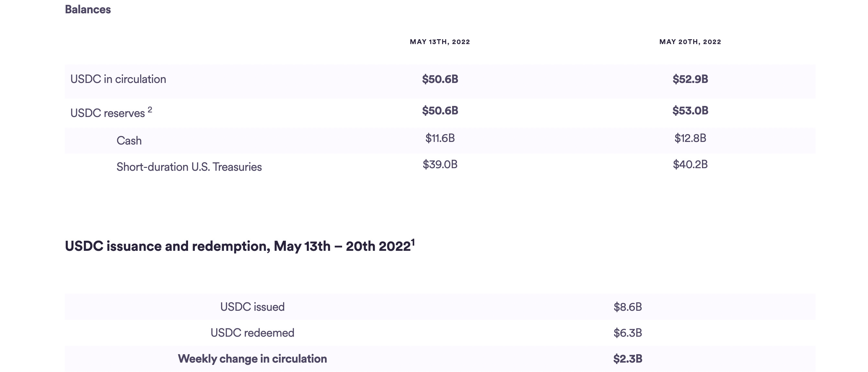Select the May 20th, 2022 column header

coord(690,42)
